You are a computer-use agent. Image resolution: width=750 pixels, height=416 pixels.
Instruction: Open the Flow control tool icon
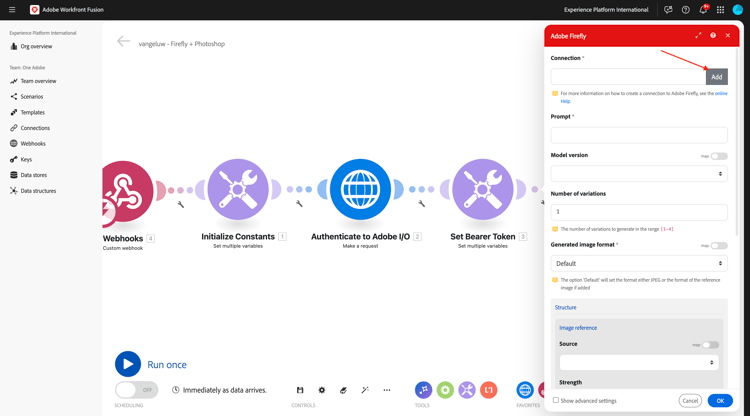pyautogui.click(x=423, y=390)
